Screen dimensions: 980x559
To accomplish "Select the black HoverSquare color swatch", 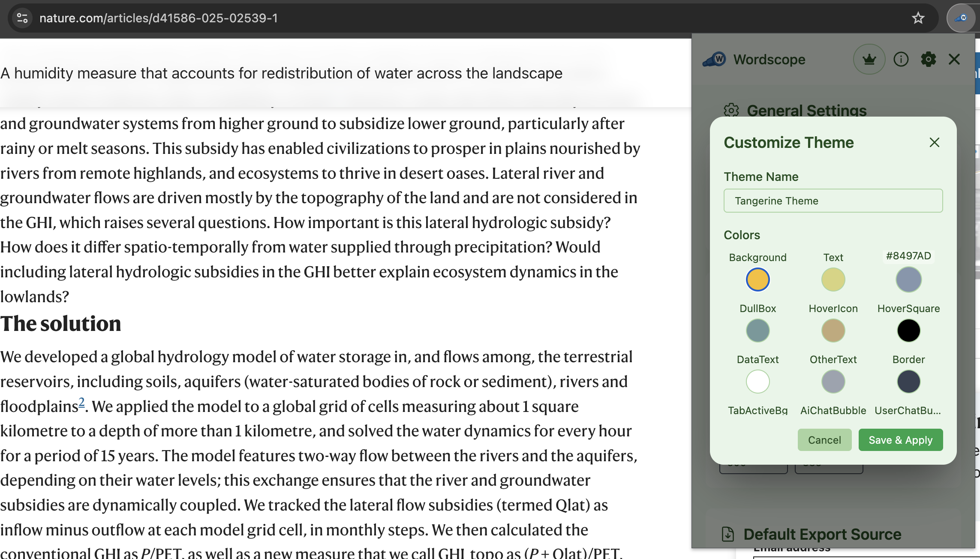I will point(908,331).
